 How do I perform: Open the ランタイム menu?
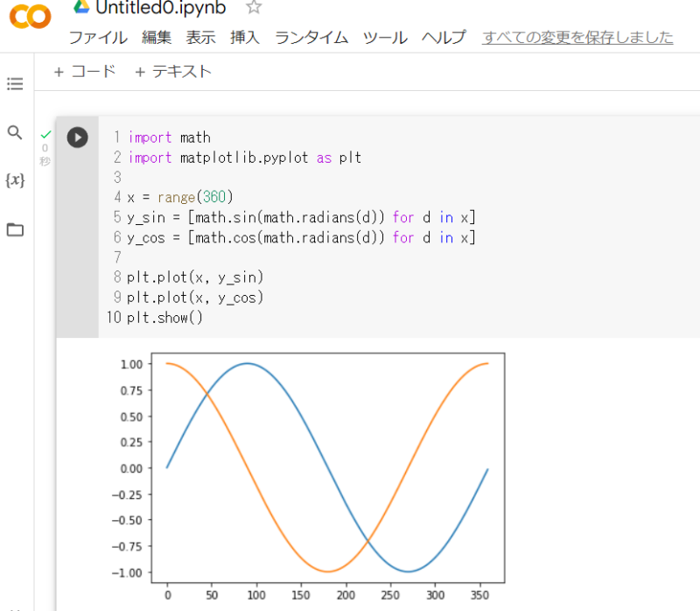pos(311,38)
